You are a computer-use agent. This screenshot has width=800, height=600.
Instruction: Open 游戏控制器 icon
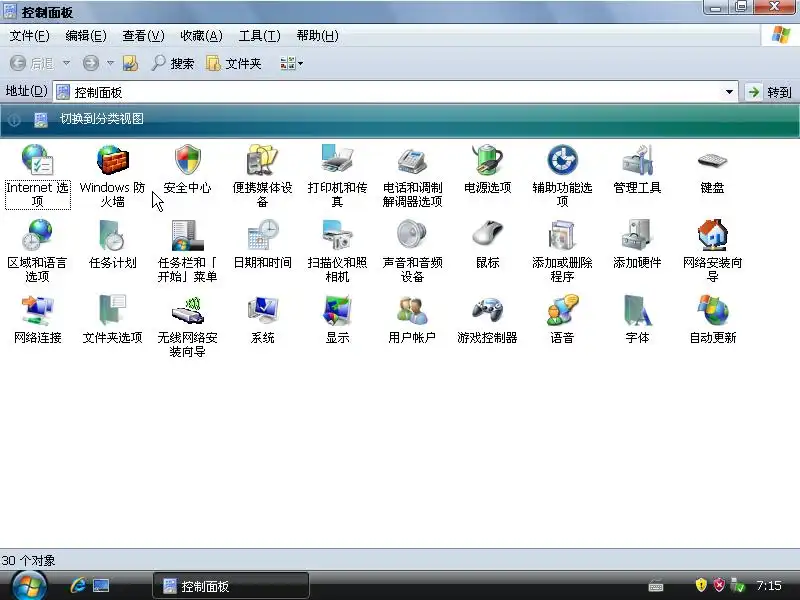487,310
